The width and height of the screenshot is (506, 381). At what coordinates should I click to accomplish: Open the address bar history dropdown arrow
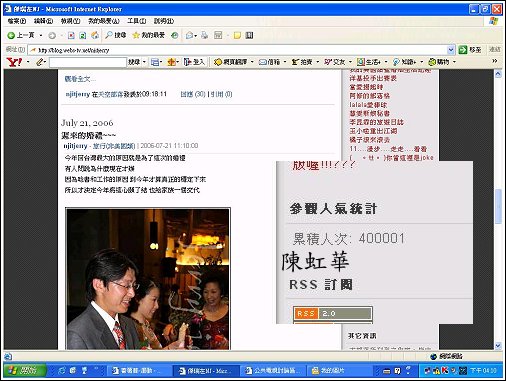point(451,50)
